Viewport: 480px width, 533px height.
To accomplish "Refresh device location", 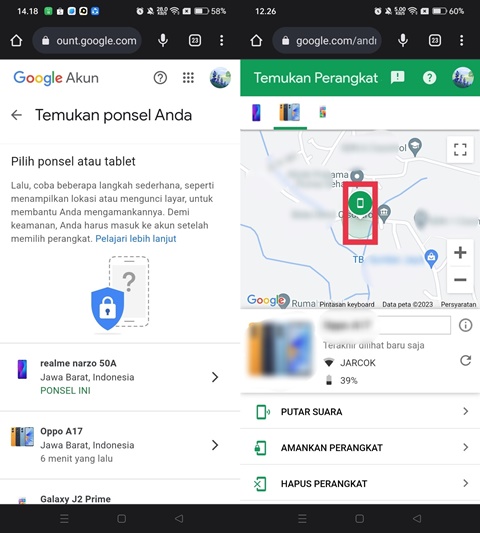I will click(x=465, y=360).
